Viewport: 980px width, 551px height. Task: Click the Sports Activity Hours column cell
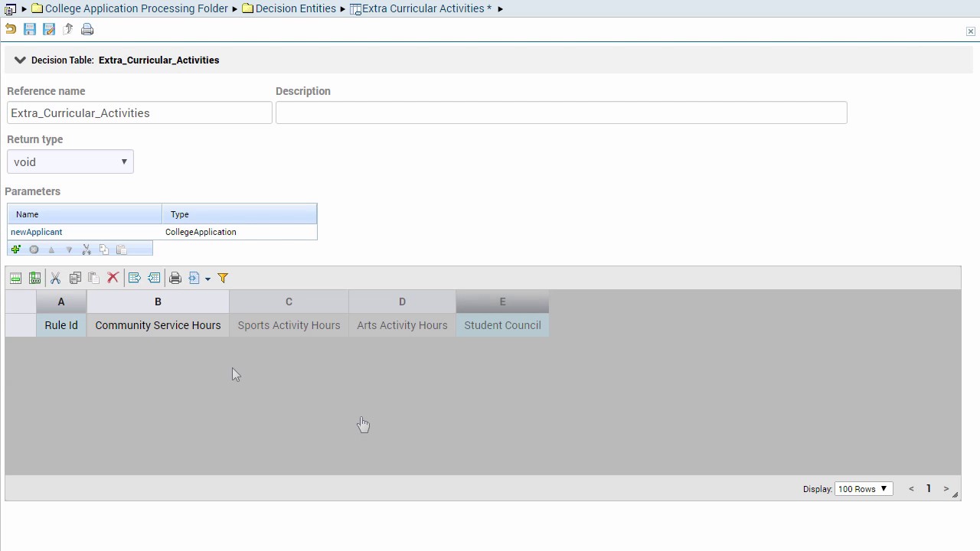tap(289, 325)
